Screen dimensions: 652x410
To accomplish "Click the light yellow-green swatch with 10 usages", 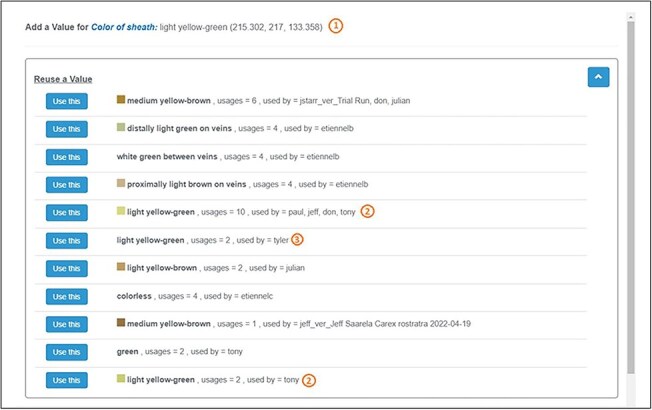I will [x=121, y=211].
